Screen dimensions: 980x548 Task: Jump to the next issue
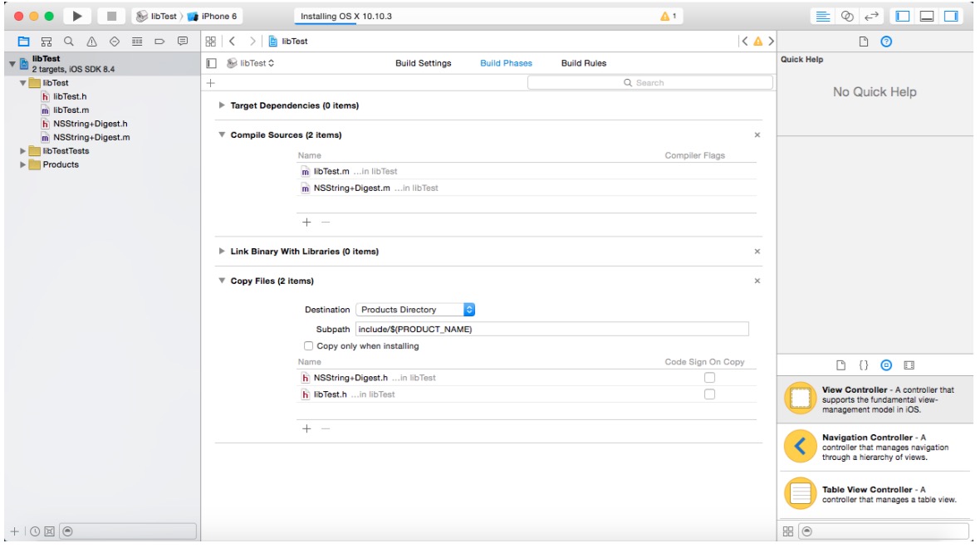click(772, 42)
